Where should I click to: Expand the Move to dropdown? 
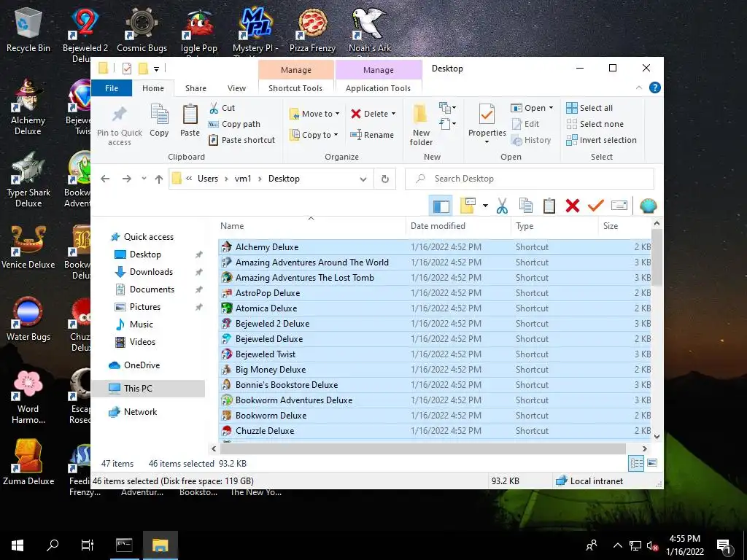[337, 114]
